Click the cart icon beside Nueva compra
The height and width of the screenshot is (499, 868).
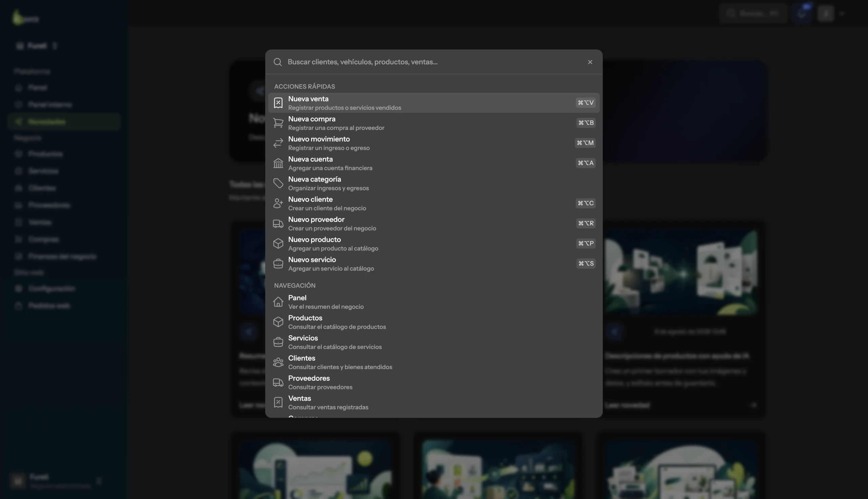tap(278, 123)
